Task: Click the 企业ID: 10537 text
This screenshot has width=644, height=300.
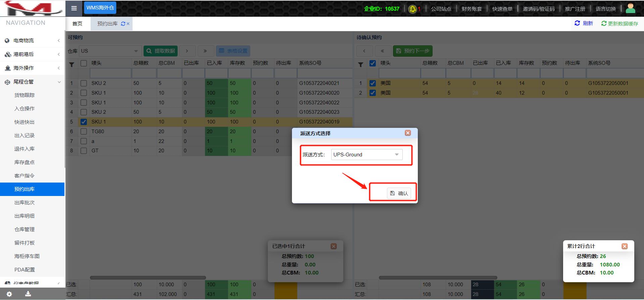Action: click(x=382, y=9)
